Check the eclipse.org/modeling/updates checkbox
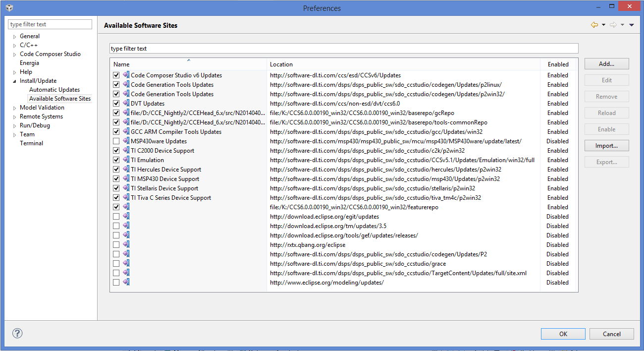 pos(116,283)
